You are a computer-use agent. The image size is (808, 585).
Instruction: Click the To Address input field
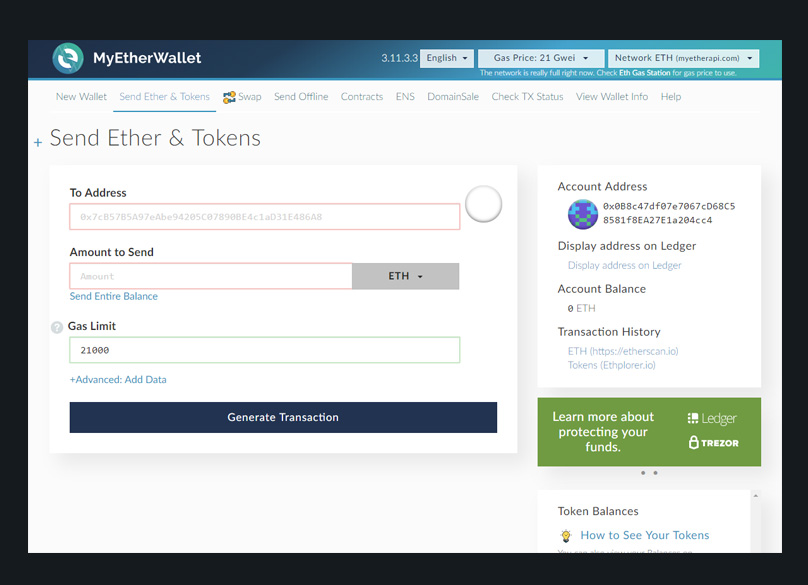tap(265, 217)
